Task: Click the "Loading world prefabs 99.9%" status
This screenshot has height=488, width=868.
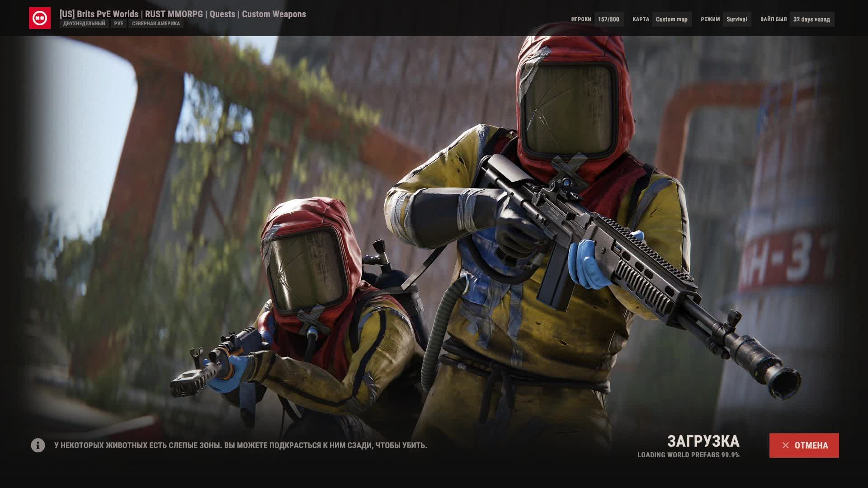Action: 689,455
